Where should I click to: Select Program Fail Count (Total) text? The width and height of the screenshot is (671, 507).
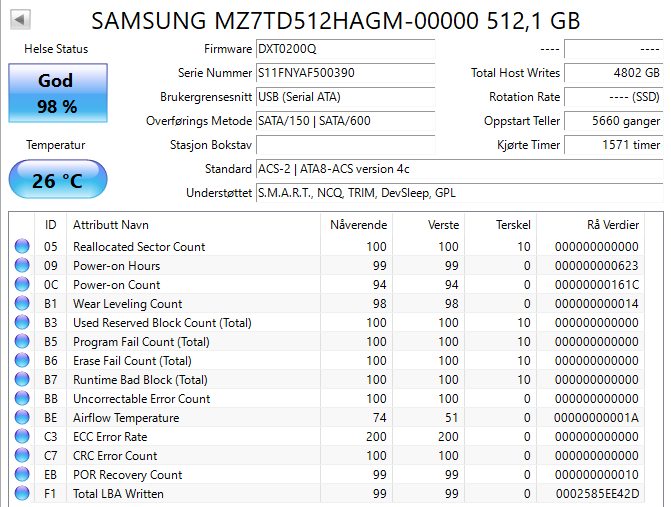pyautogui.click(x=141, y=342)
